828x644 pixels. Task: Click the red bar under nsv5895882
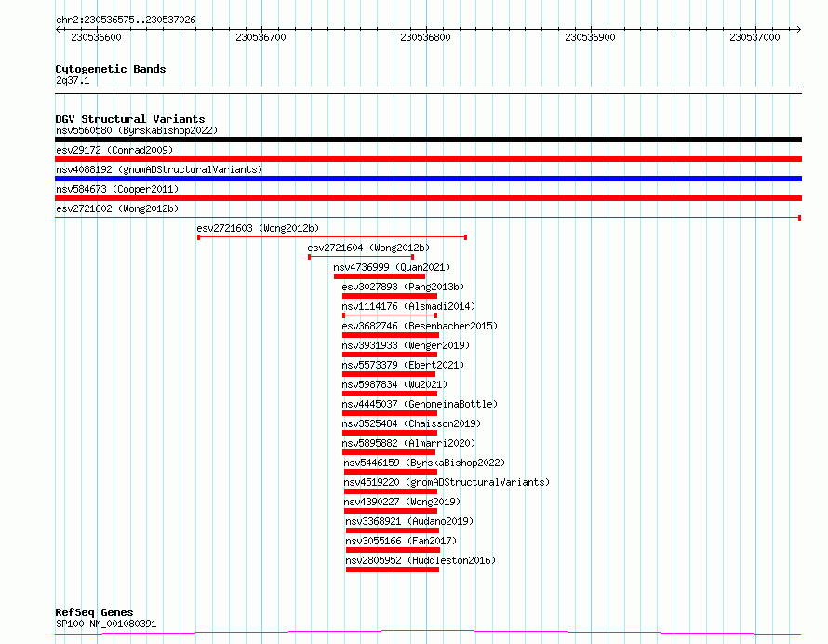(389, 452)
